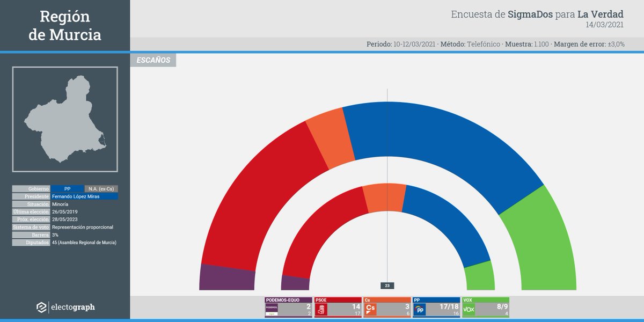Screen dimensions: 644x322
Task: Expand the Sistema de voto row
Action: pos(31,227)
